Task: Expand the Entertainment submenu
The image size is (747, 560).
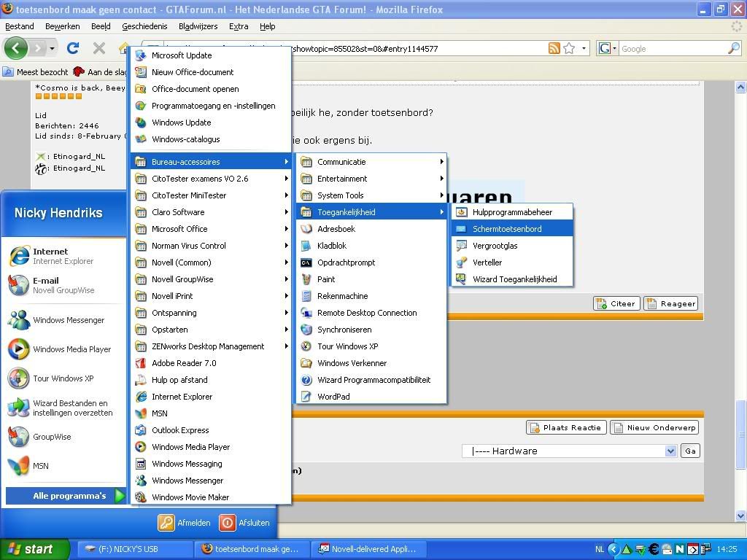Action: point(371,179)
